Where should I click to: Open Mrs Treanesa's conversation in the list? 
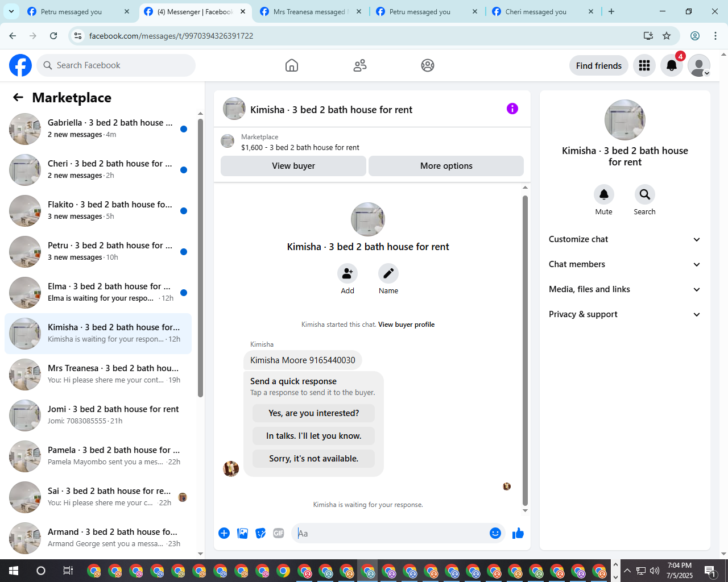tap(98, 375)
